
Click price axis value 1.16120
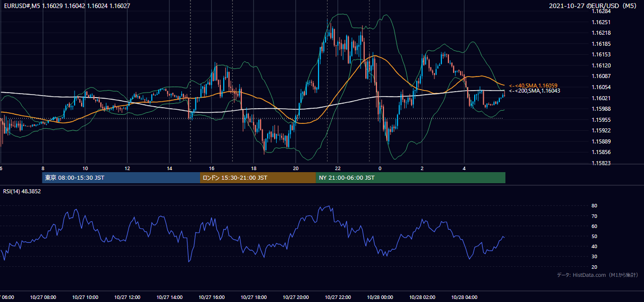pyautogui.click(x=601, y=65)
